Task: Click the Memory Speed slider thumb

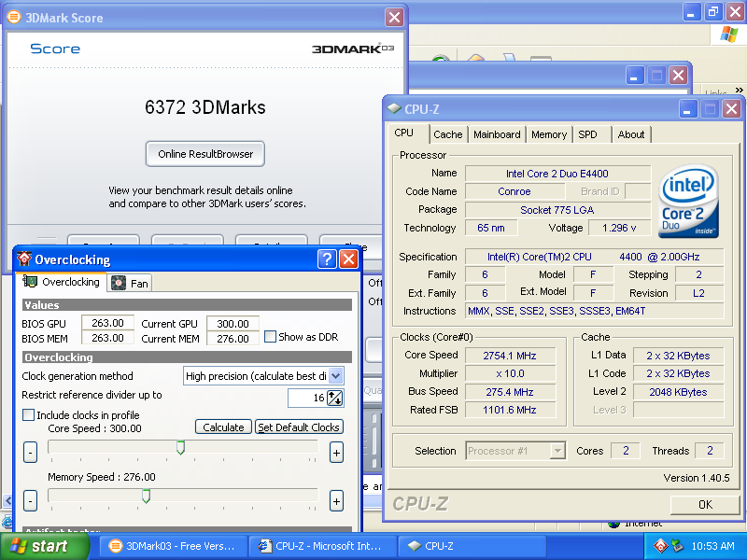Action: pyautogui.click(x=147, y=496)
